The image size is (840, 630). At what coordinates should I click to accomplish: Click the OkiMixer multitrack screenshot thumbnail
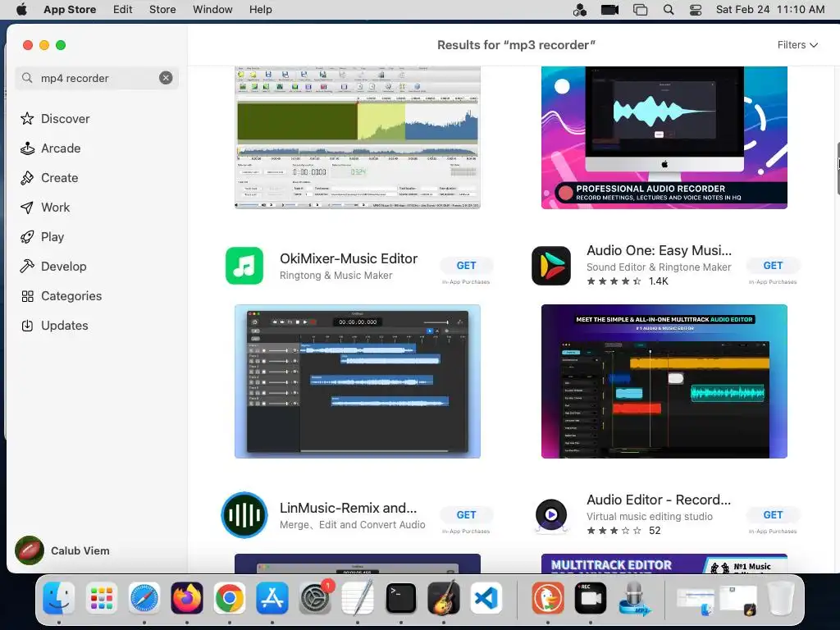pos(358,381)
